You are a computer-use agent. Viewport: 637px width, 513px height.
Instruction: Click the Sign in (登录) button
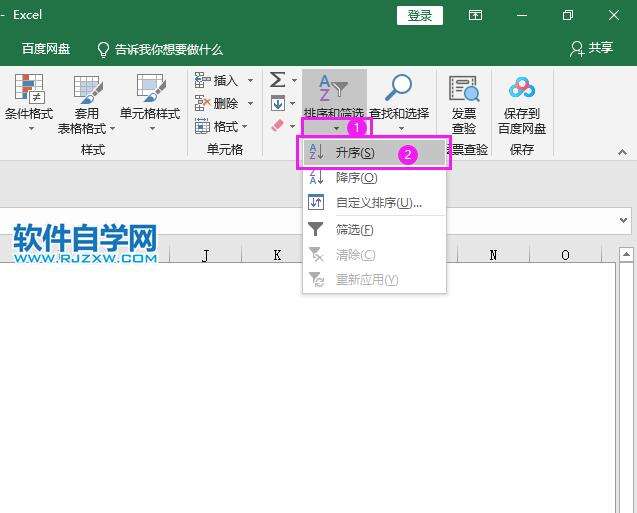point(420,16)
